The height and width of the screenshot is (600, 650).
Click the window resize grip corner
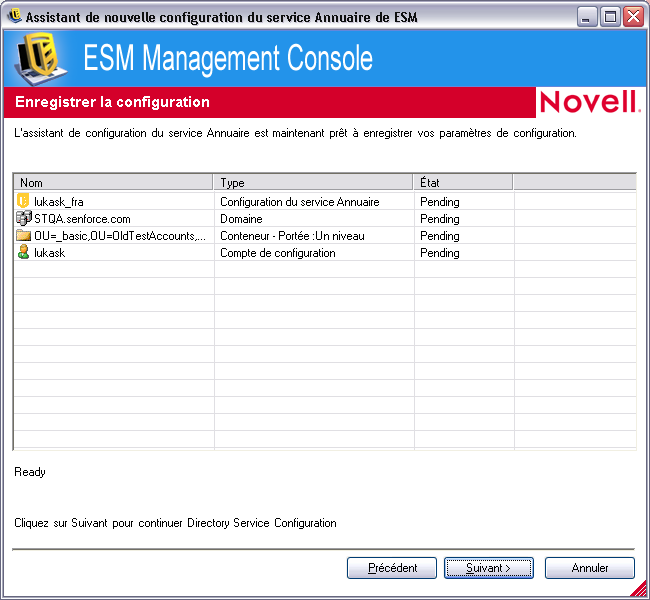click(x=639, y=589)
